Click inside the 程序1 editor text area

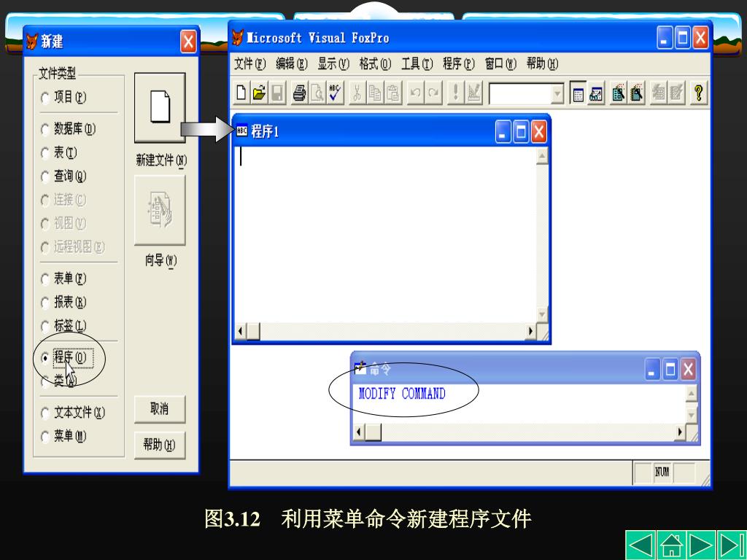click(385, 235)
